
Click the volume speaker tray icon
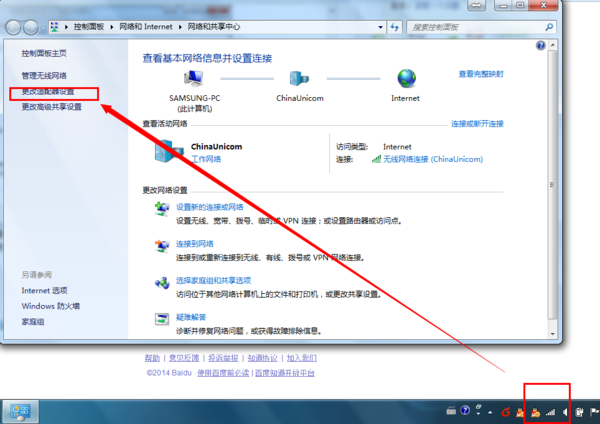pos(565,411)
